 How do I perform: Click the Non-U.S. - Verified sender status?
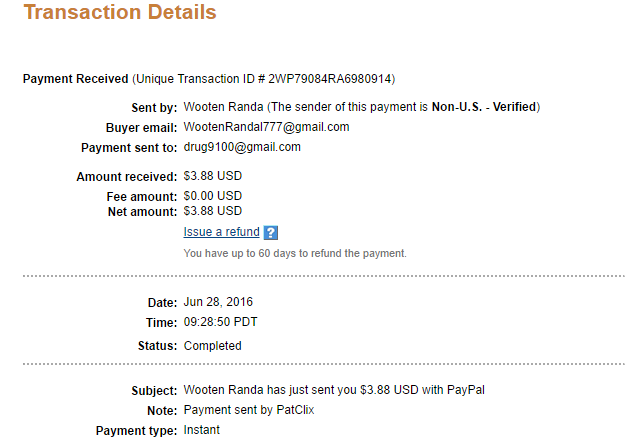[484, 106]
